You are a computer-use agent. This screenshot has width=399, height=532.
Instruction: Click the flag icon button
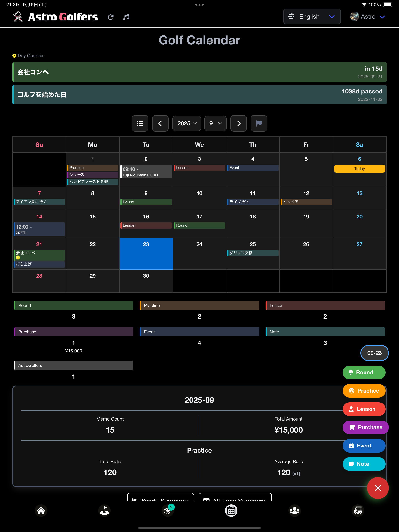point(259,123)
